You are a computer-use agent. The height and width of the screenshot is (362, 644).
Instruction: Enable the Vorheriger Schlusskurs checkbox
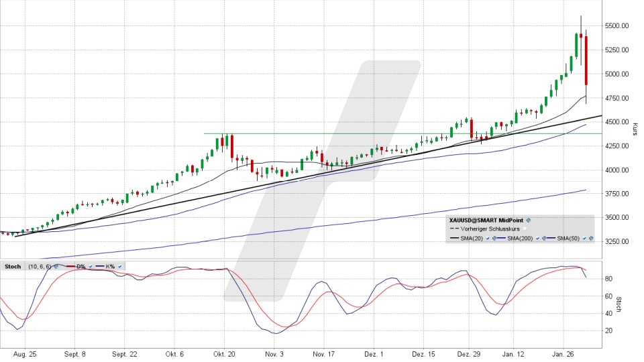[x=525, y=229]
